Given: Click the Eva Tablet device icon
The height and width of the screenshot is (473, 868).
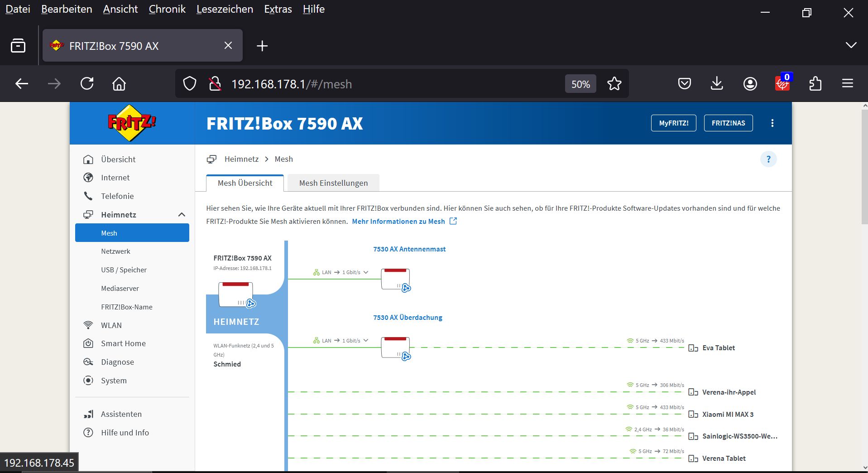Looking at the screenshot, I should (693, 348).
